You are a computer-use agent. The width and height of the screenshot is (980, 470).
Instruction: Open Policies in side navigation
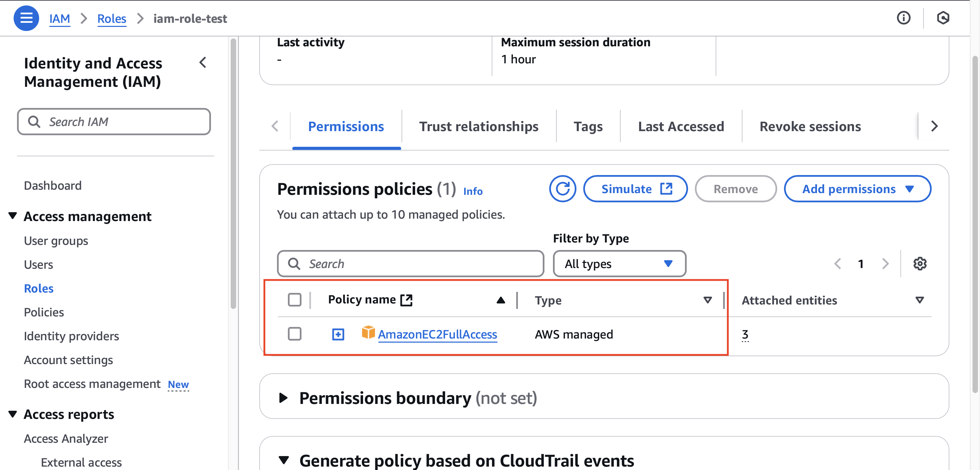pos(44,312)
